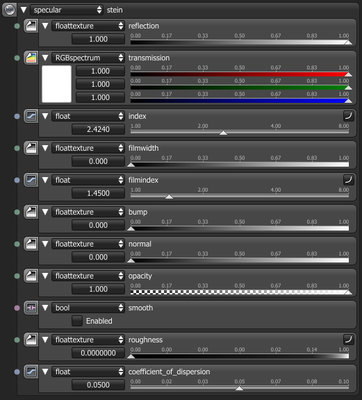362x400 pixels.
Task: Collapse the stein material with top triangle
Action: pyautogui.click(x=23, y=10)
